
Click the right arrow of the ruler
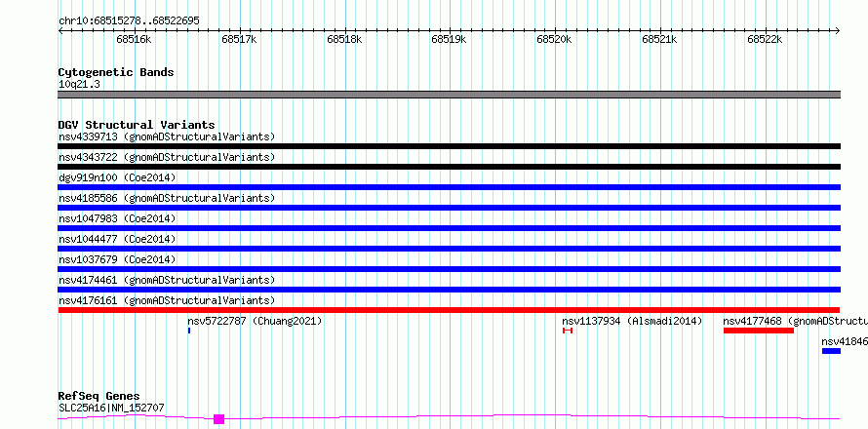[x=838, y=31]
